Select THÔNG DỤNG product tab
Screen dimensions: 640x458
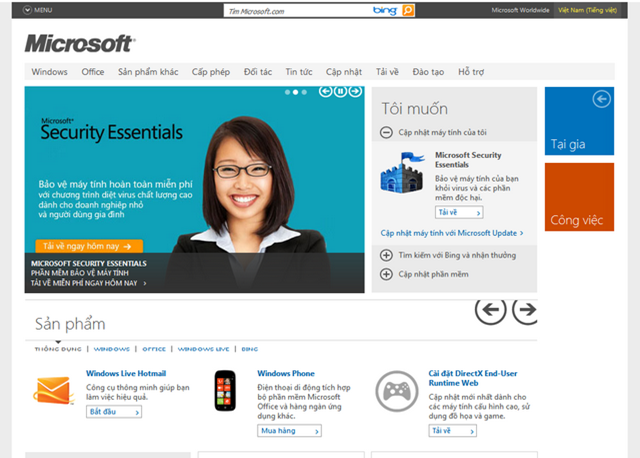pos(58,349)
